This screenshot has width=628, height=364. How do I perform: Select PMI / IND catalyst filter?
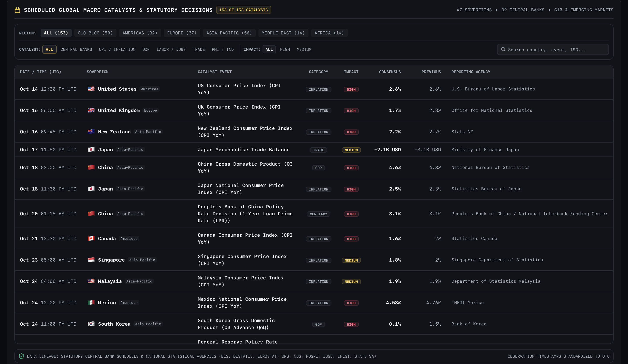click(223, 49)
